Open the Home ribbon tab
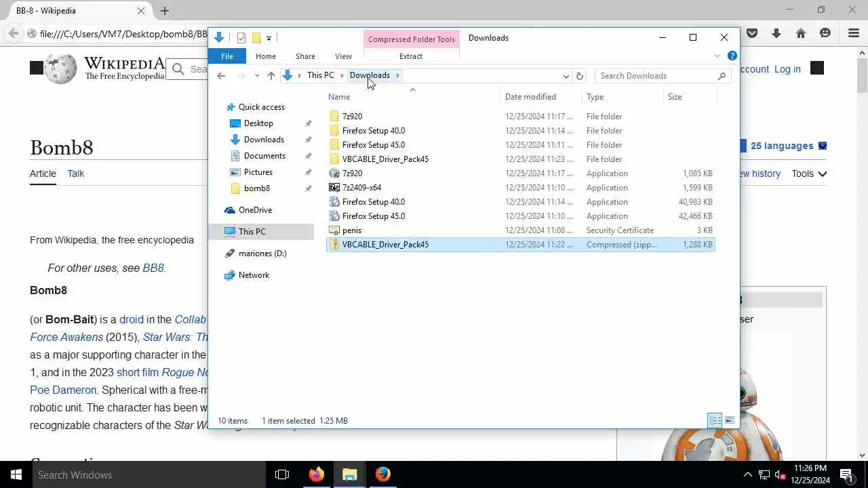The image size is (868, 488). (265, 56)
